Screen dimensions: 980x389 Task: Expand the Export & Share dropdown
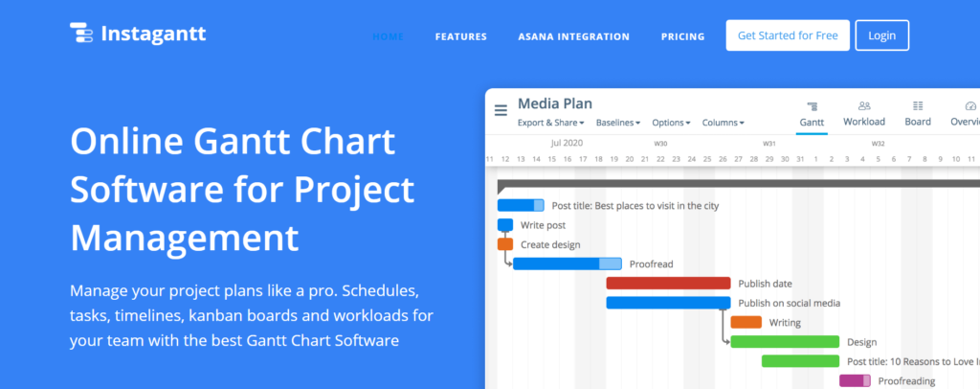[551, 123]
